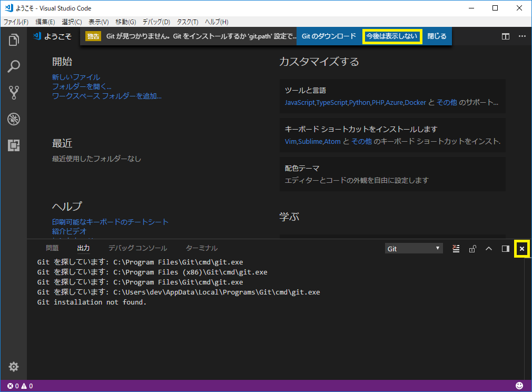Open the Git output channel dropdown
The width and height of the screenshot is (532, 392).
pyautogui.click(x=413, y=249)
